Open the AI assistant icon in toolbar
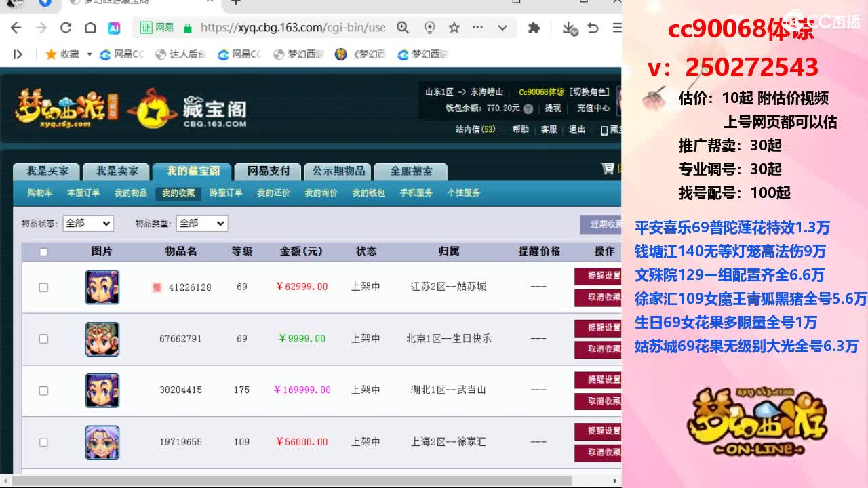Screen dimensions: 868x488 [114, 28]
